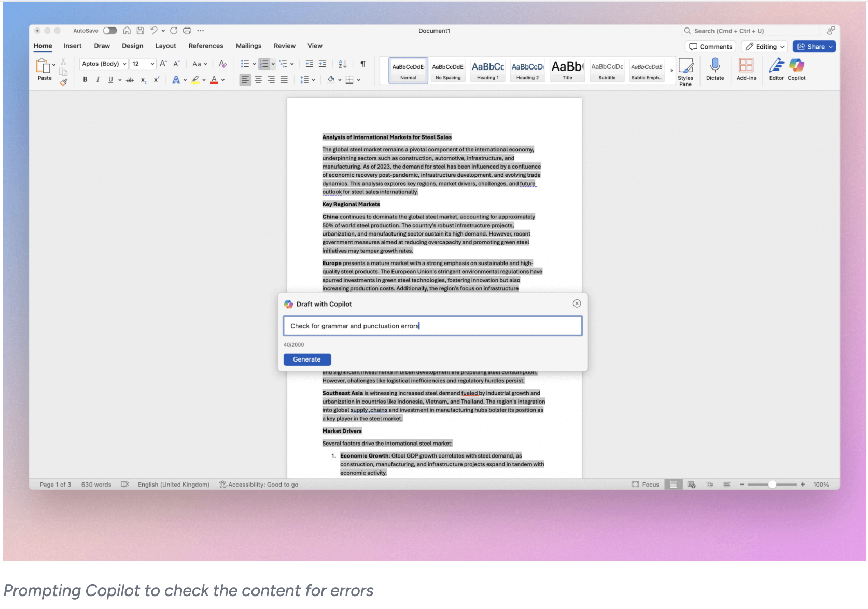Open the Mailings tab
The width and height of the screenshot is (868, 609).
pyautogui.click(x=248, y=46)
